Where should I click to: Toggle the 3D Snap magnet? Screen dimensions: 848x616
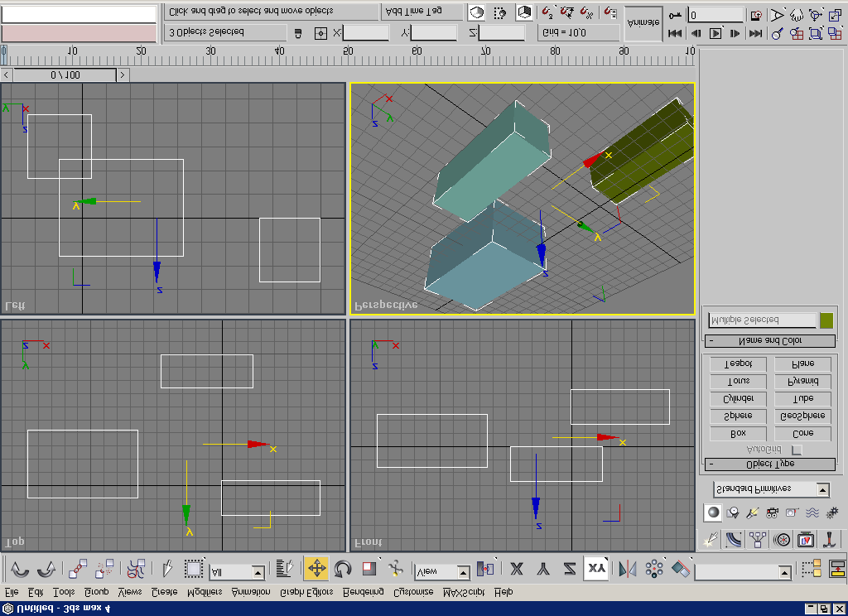pyautogui.click(x=548, y=12)
